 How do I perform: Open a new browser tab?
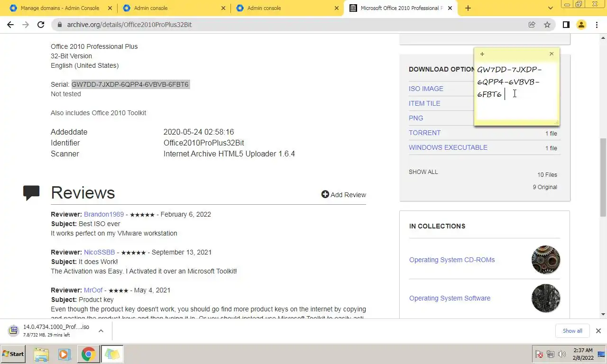(x=468, y=8)
